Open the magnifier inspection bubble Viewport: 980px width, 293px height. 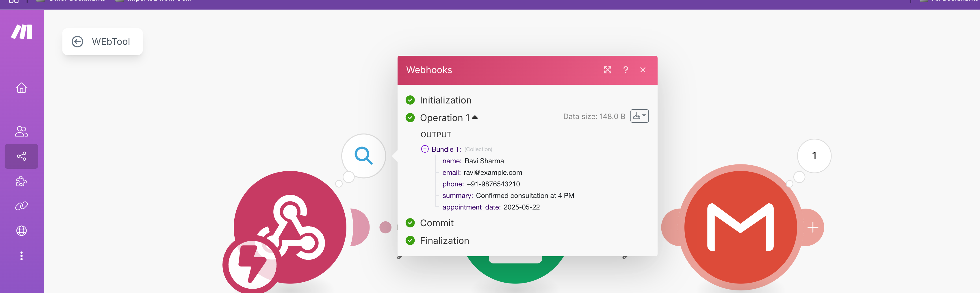[363, 156]
